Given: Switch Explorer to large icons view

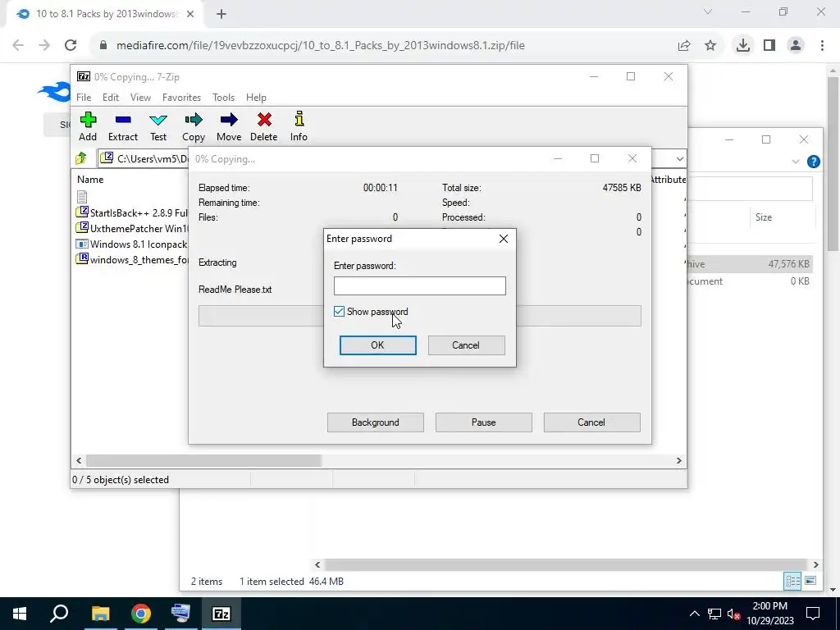Looking at the screenshot, I should click(810, 581).
